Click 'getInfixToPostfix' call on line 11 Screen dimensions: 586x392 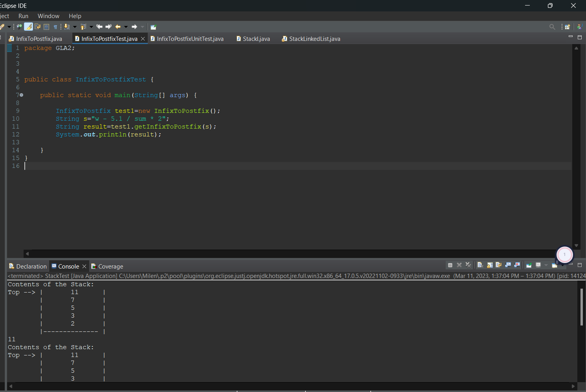point(168,127)
